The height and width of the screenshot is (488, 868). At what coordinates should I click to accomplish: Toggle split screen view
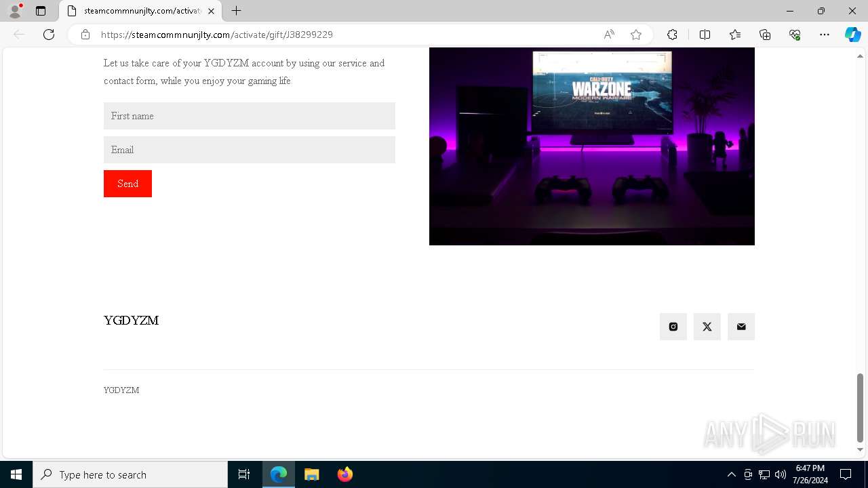coord(705,35)
